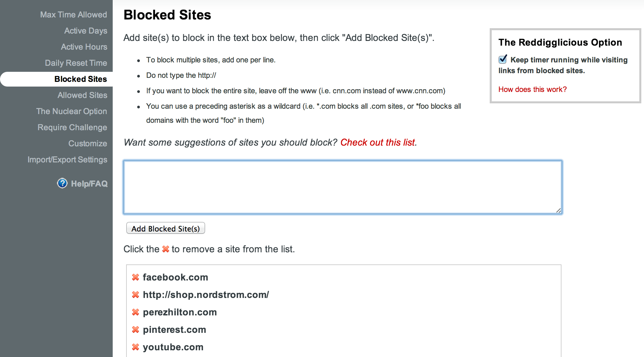Click red X beside pinterest.com

pos(136,329)
